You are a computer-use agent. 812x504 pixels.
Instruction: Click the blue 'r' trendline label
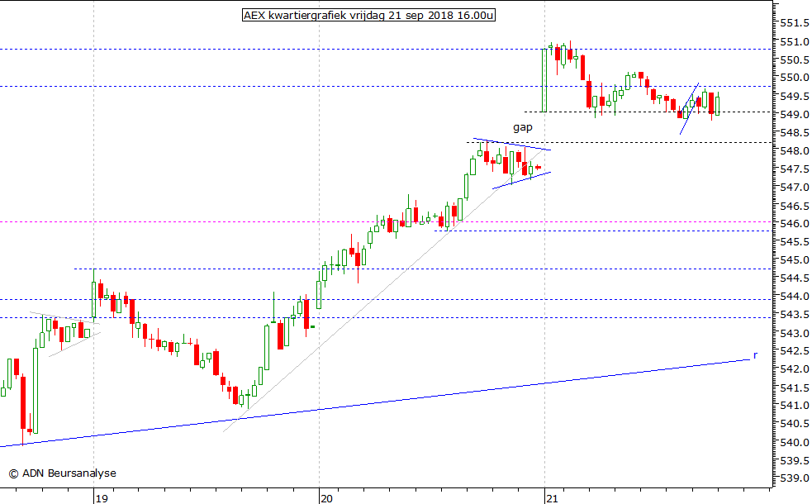point(755,355)
